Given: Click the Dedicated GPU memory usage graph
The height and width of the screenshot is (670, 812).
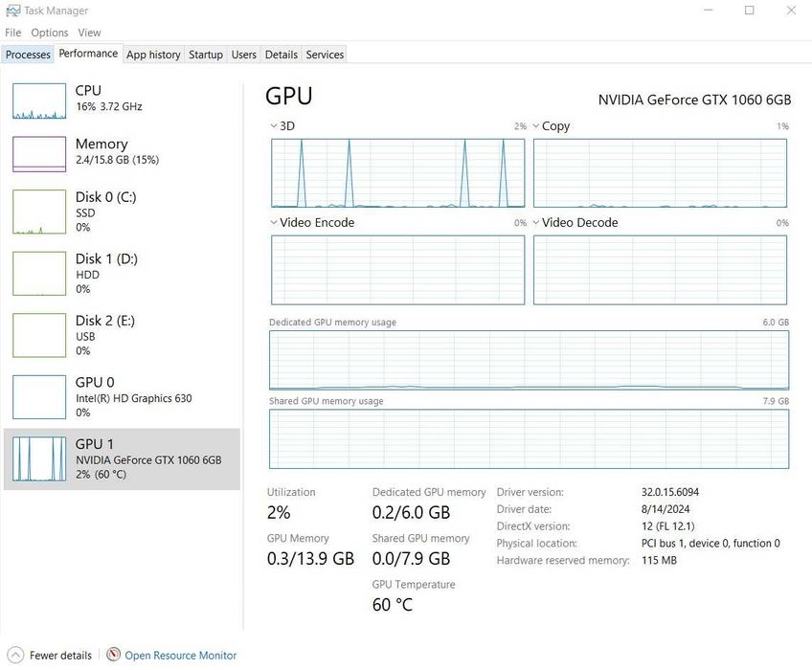Looking at the screenshot, I should coord(529,361).
